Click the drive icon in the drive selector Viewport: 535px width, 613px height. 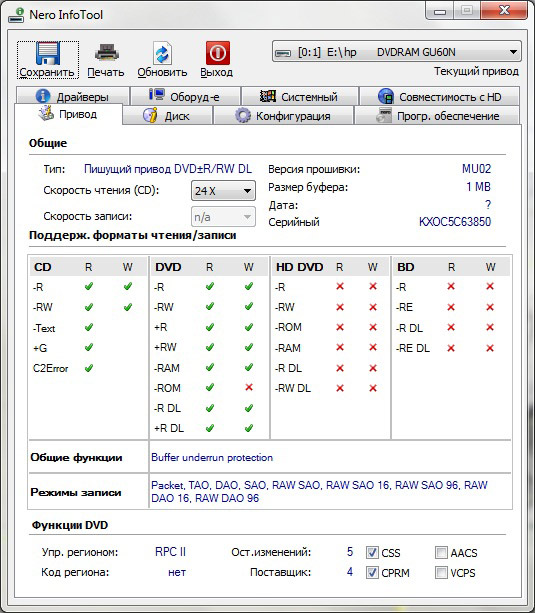283,53
